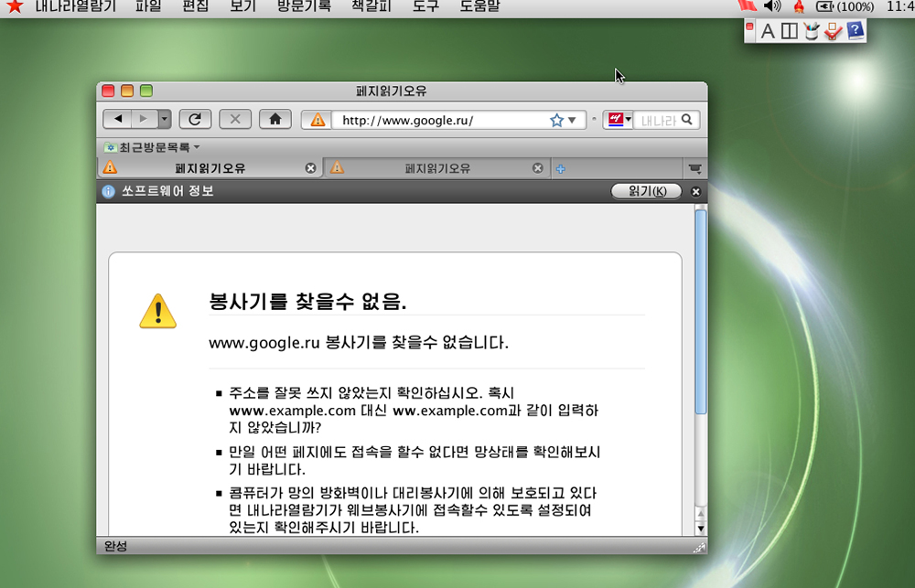Image resolution: width=915 pixels, height=588 pixels.
Task: Open the 내나라열람기 application menu
Action: (x=76, y=5)
